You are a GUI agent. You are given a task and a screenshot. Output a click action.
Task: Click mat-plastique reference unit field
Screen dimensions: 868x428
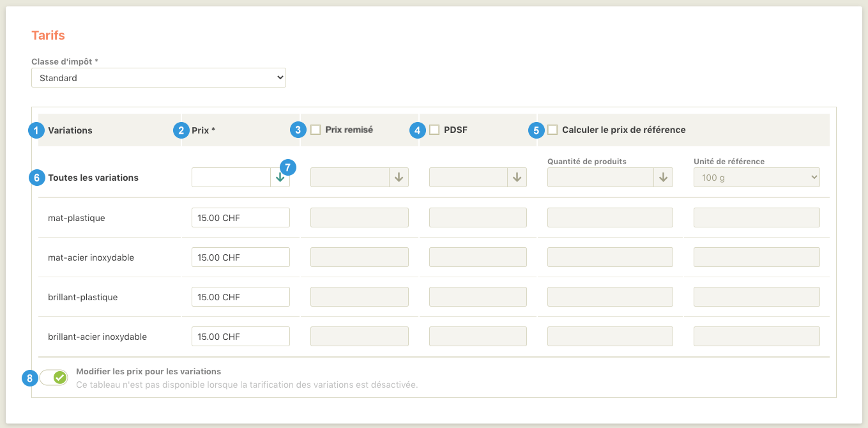757,218
